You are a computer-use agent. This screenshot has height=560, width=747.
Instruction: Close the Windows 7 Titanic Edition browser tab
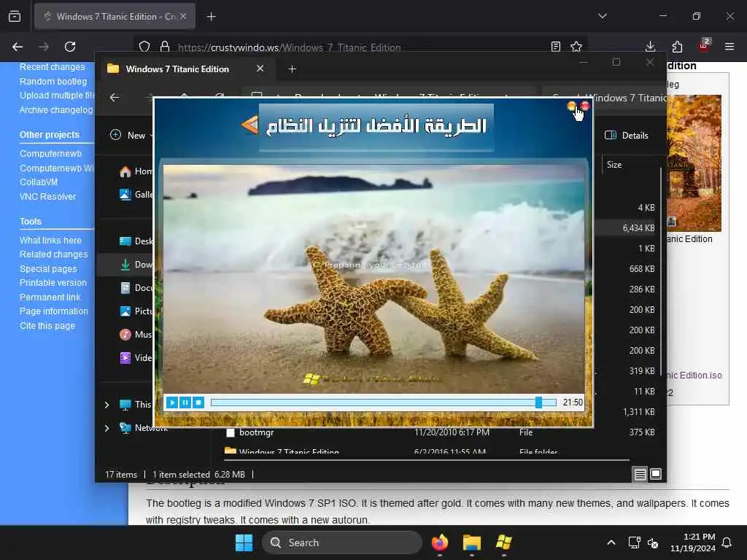point(183,16)
